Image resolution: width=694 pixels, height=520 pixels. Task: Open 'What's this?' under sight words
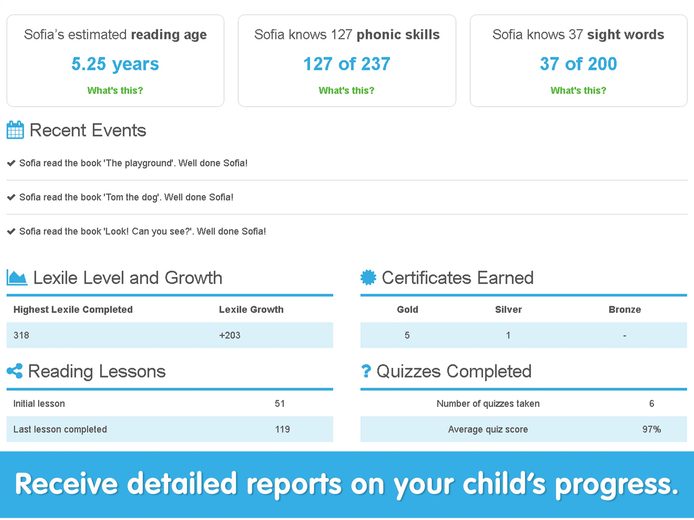coord(578,90)
